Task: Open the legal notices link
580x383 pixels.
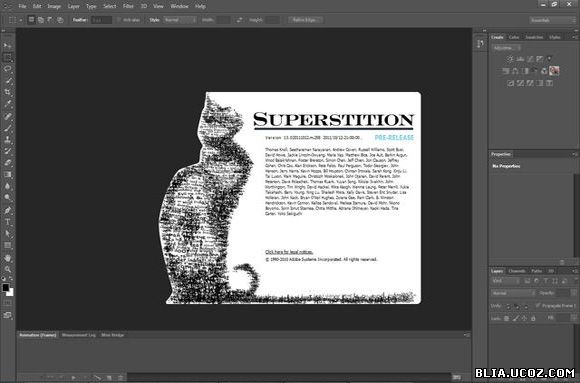Action: [289, 252]
